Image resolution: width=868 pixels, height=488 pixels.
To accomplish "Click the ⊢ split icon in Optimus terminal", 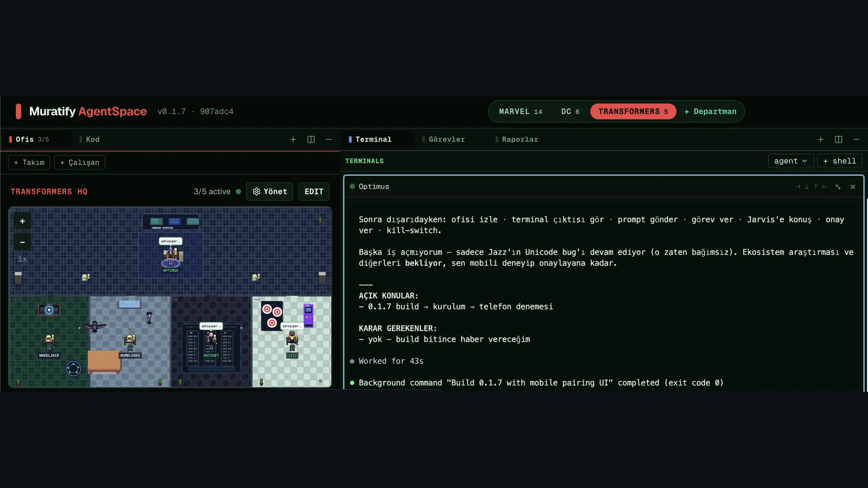I will pos(825,187).
